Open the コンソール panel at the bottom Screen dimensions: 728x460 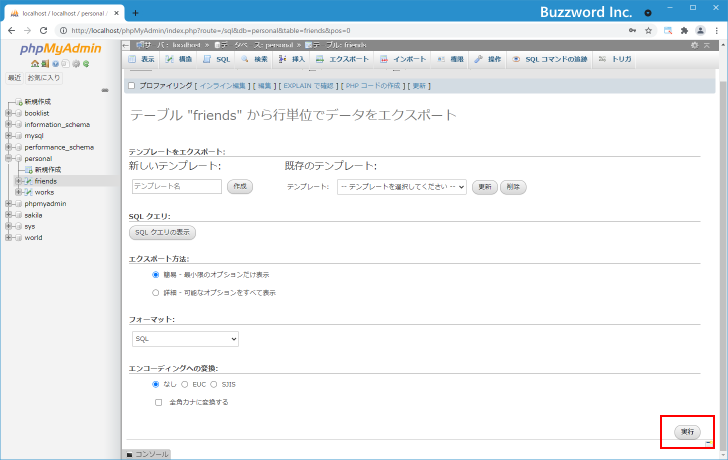coord(148,454)
